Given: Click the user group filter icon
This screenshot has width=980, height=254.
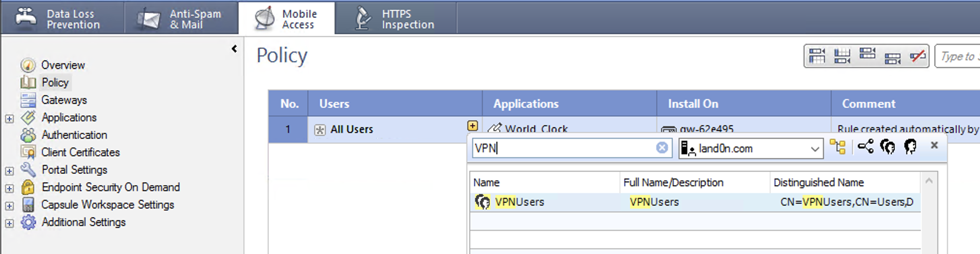Looking at the screenshot, I should [x=888, y=146].
